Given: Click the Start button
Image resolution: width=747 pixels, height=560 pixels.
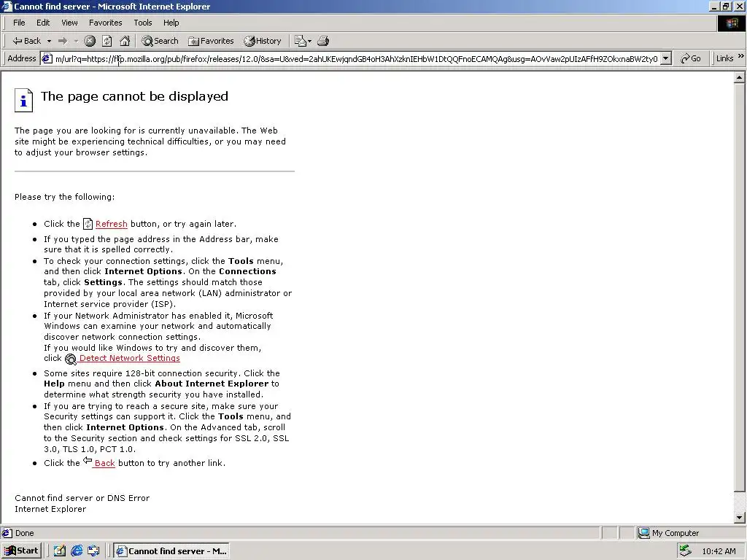Looking at the screenshot, I should 21,551.
